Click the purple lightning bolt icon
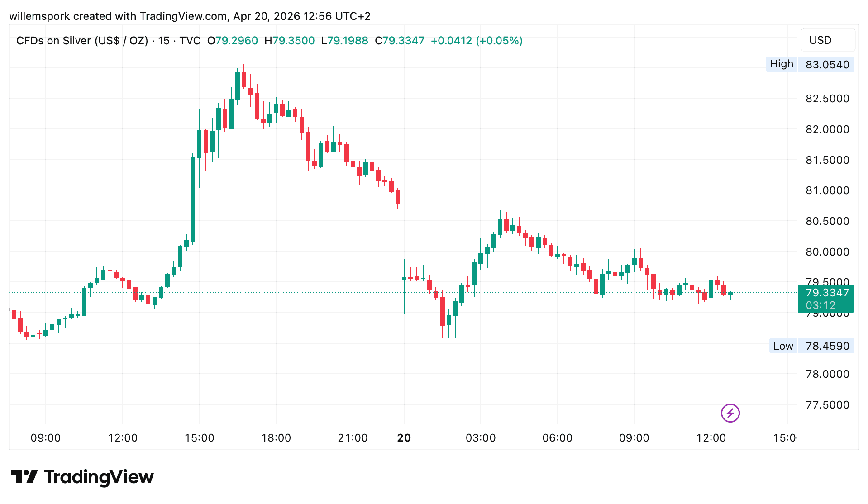 (x=730, y=413)
